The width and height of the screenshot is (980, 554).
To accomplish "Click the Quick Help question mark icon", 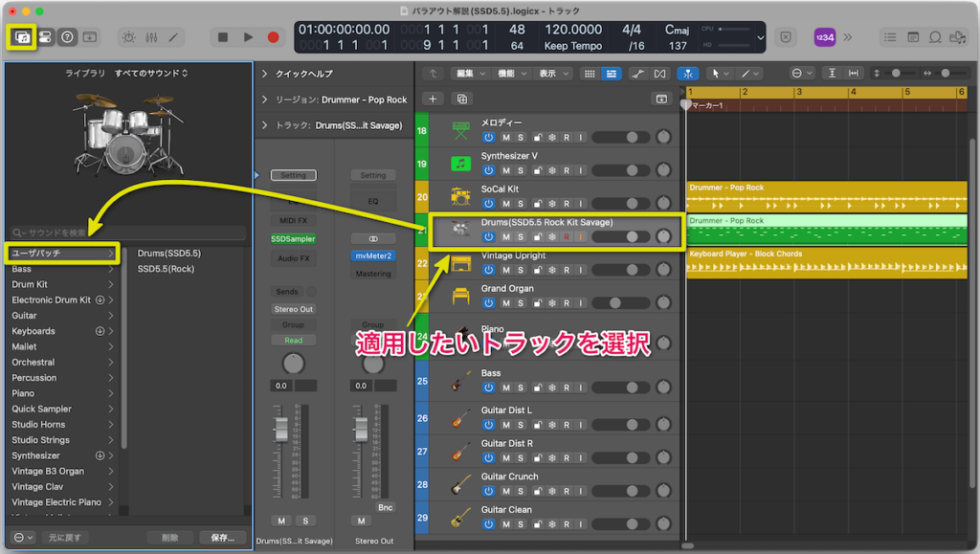I will 67,37.
